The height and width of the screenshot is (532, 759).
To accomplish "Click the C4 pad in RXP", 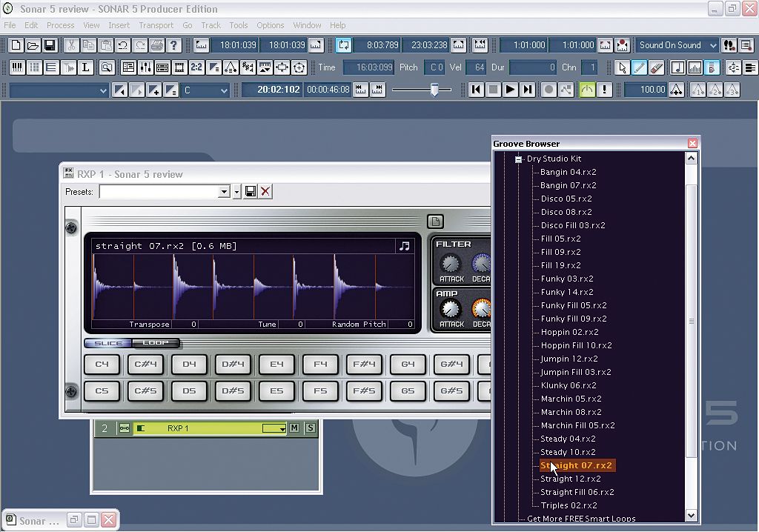I will pos(102,365).
